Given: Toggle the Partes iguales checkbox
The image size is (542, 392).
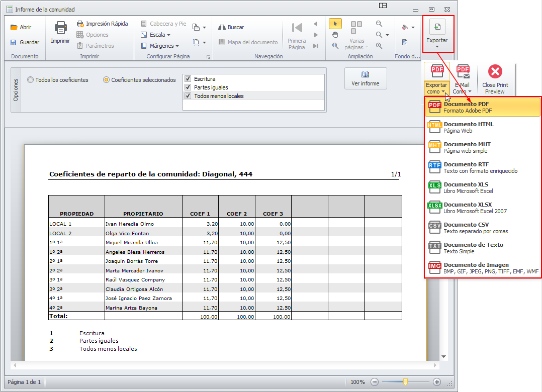Looking at the screenshot, I should point(188,87).
